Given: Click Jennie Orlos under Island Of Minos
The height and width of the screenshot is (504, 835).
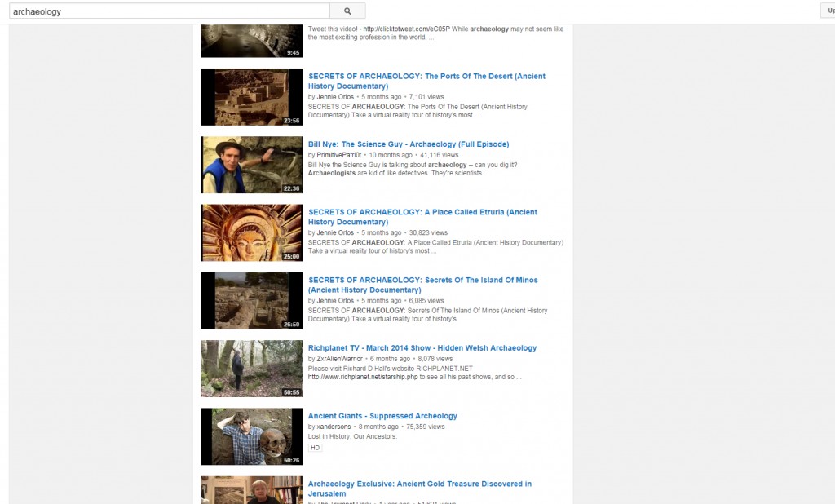Looking at the screenshot, I should tap(335, 301).
